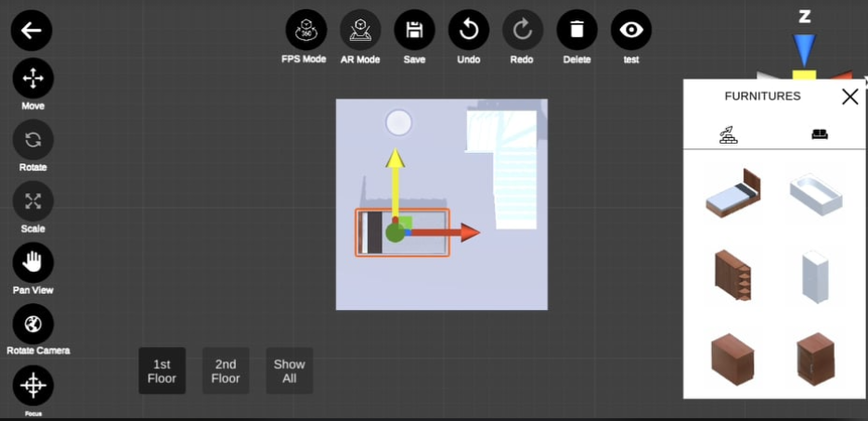Select the Move tool
The height and width of the screenshot is (421, 868).
point(32,79)
